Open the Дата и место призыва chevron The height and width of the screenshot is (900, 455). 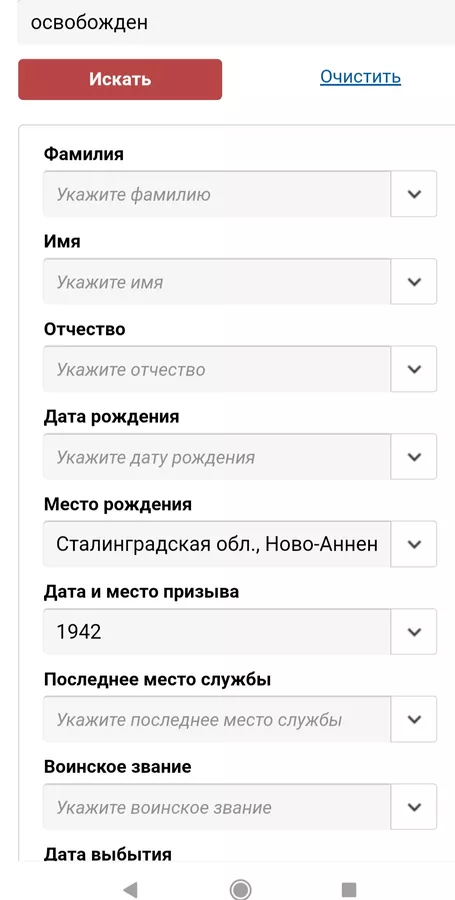pos(414,632)
